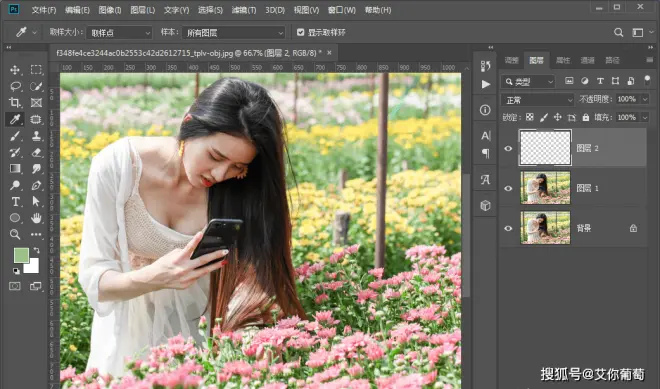Toggle lock image pixels brush icon

544,117
